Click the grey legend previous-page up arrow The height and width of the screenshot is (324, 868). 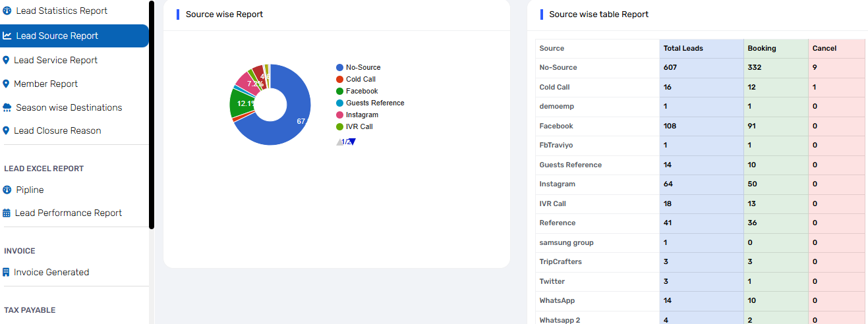click(339, 142)
